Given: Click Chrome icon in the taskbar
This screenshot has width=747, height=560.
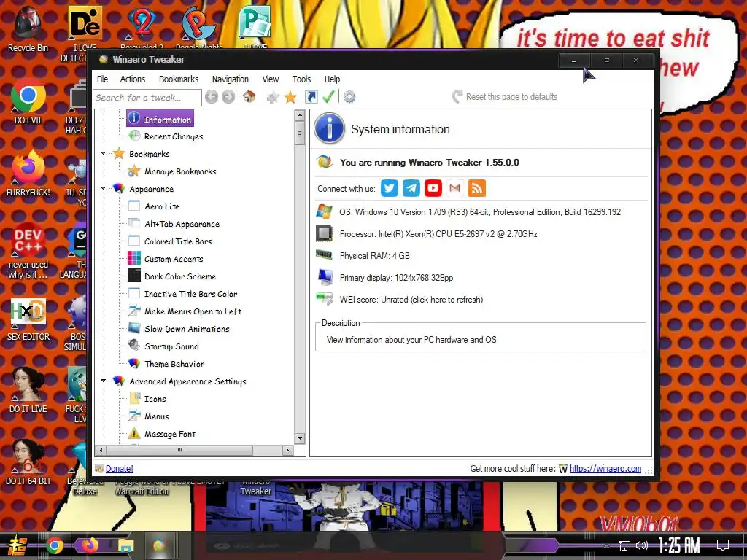Looking at the screenshot, I should pos(55,545).
